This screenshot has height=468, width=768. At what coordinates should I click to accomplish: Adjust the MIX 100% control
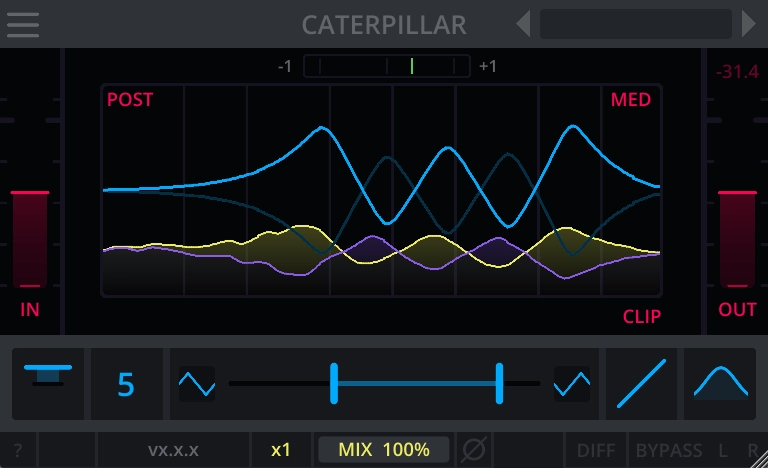(x=384, y=449)
